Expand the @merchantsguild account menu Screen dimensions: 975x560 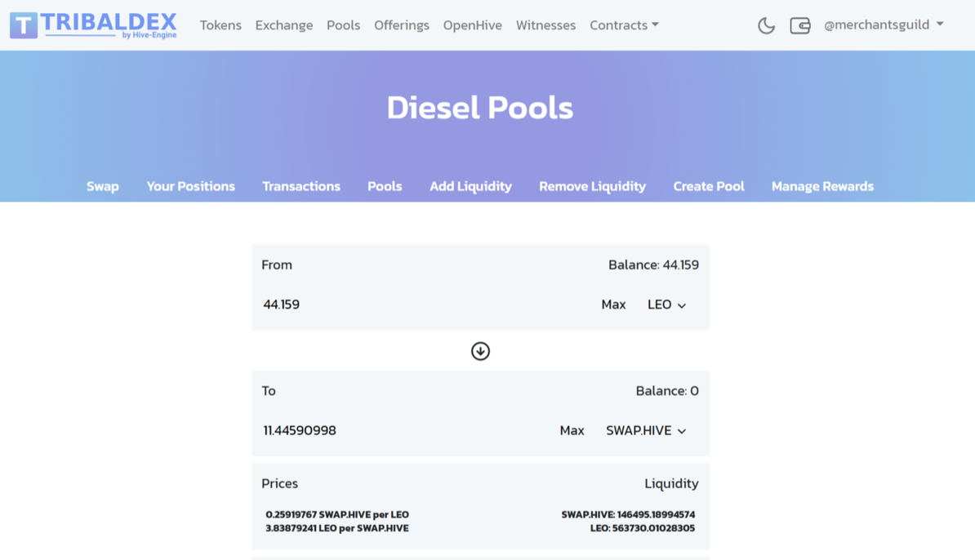884,25
